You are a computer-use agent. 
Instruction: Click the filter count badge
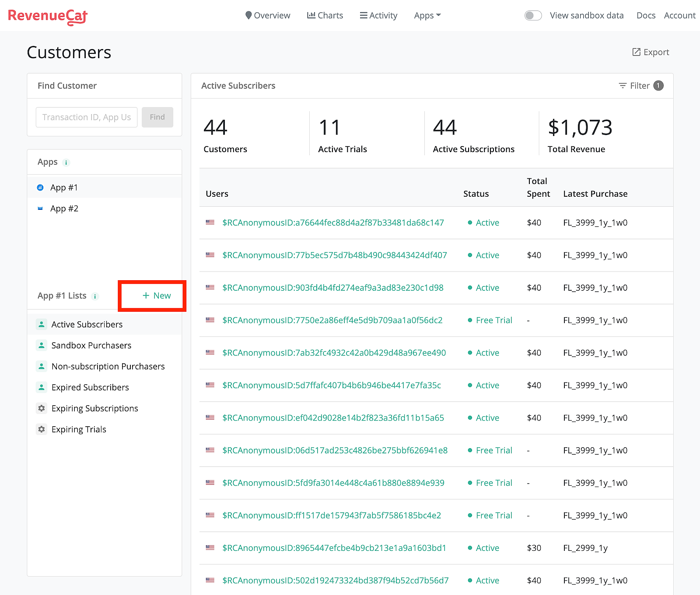click(x=658, y=86)
